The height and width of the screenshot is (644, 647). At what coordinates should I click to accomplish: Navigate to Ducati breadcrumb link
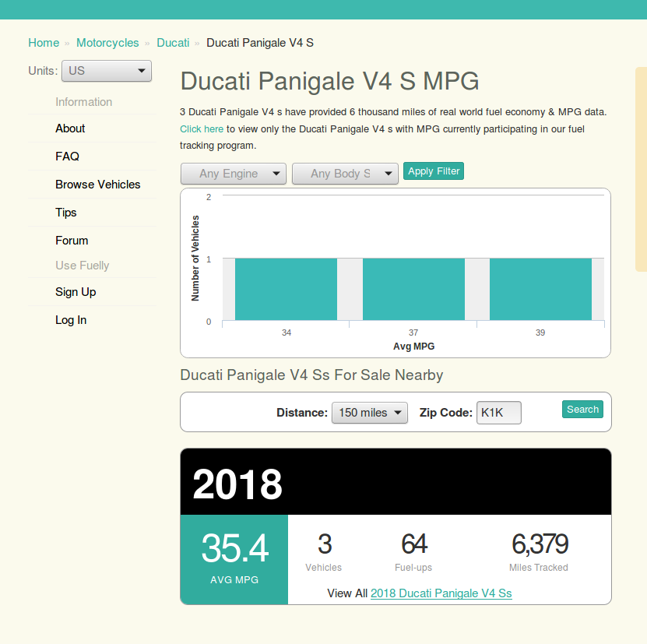[173, 43]
